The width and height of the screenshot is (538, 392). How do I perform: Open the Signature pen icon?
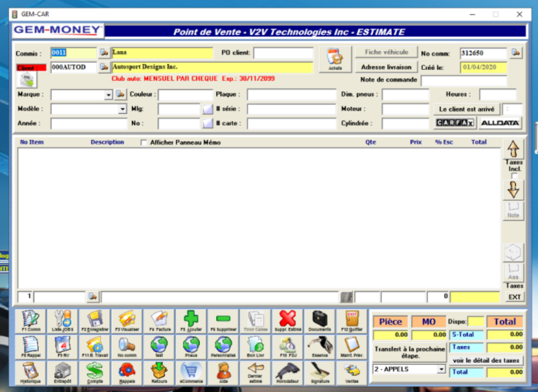[x=320, y=373]
